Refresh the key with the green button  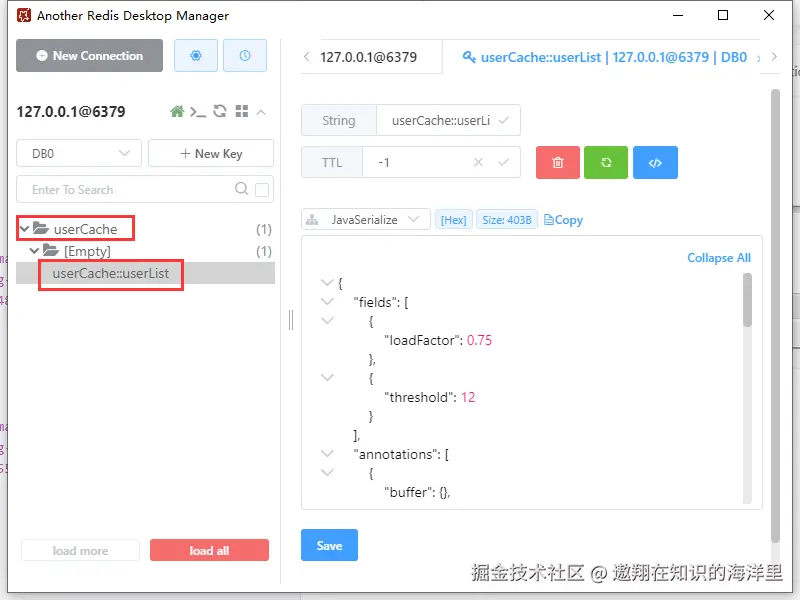pos(606,162)
